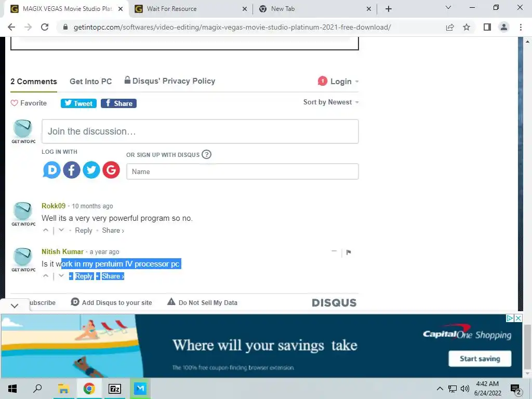The height and width of the screenshot is (399, 532).
Task: Open 7-Zip from the taskbar
Action: (115, 389)
